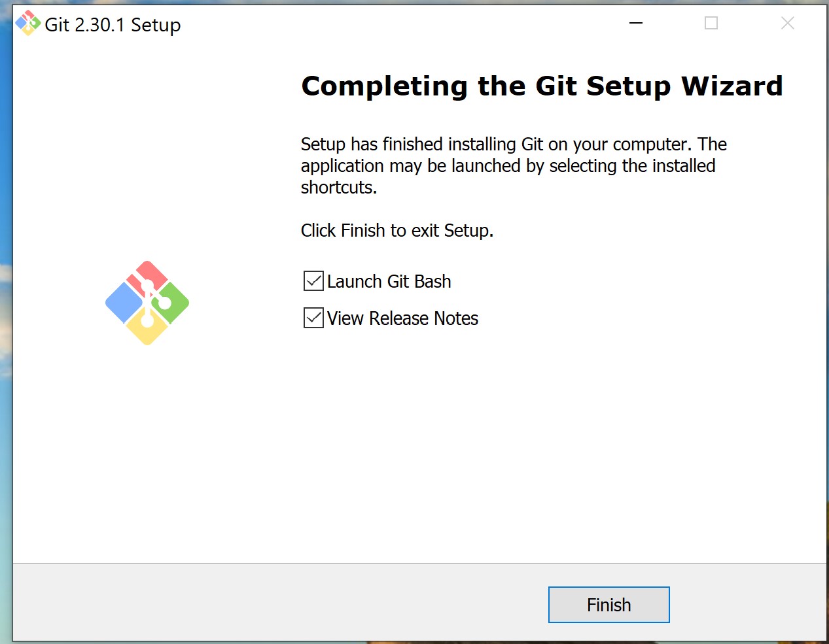Uncheck the View Release Notes checkbox
This screenshot has height=644, width=829.
313,318
